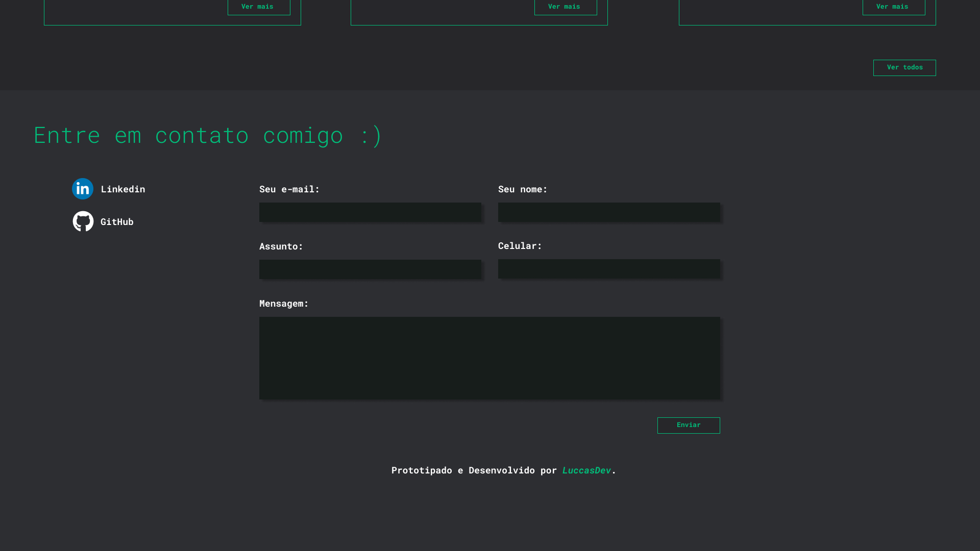Click the Seu nome label
980x551 pixels.
[x=523, y=189]
